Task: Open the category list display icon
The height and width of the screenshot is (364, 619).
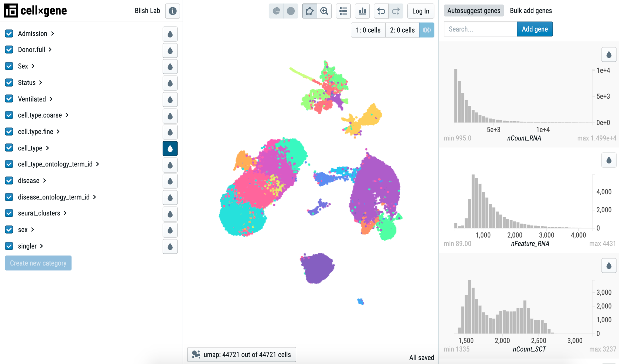Action: 343,11
